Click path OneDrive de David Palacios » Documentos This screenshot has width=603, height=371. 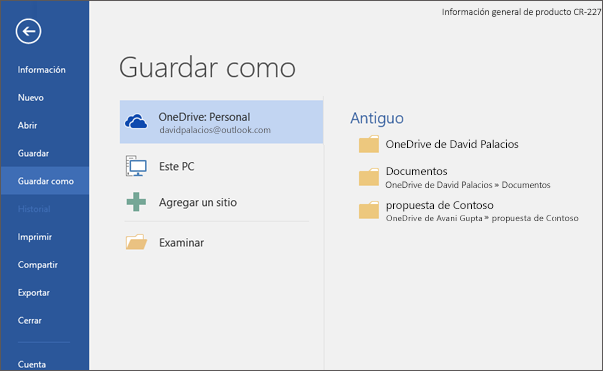(468, 185)
